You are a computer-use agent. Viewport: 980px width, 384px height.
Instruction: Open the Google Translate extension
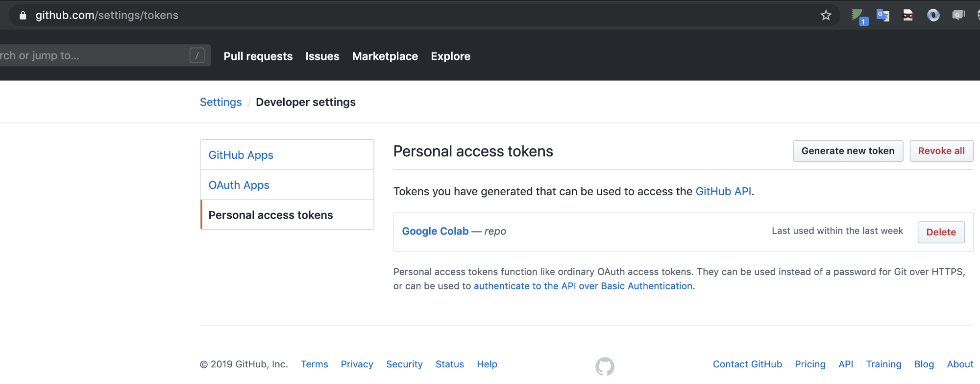point(883,15)
